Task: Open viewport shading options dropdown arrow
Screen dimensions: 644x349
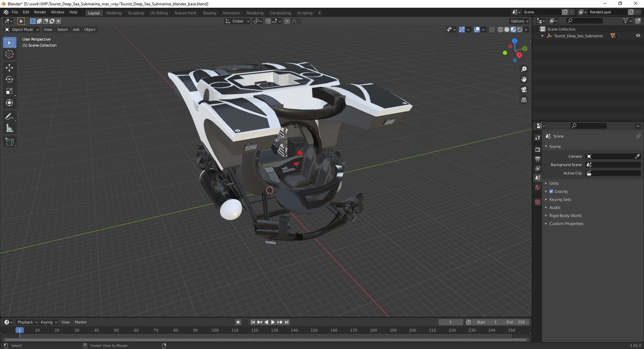Action: coord(526,30)
